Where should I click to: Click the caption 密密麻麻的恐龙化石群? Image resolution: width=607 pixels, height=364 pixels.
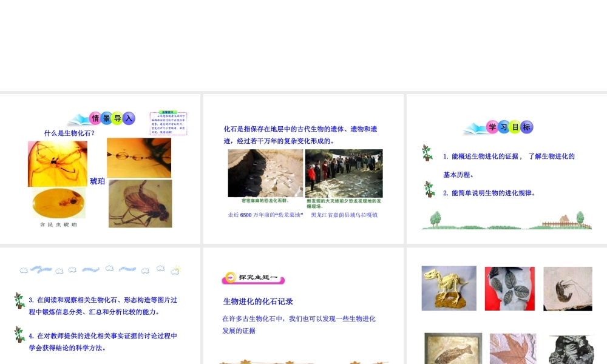tap(266, 200)
